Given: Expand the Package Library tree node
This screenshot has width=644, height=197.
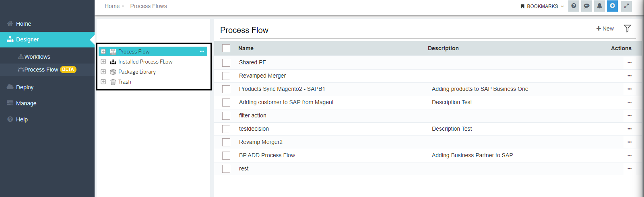Looking at the screenshot, I should (x=103, y=72).
